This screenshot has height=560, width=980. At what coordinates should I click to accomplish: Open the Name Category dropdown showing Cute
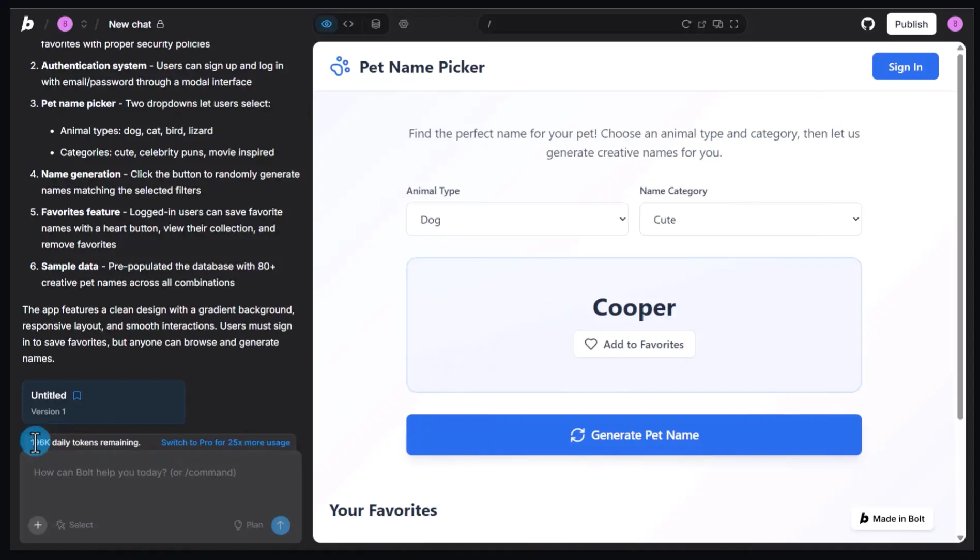click(x=749, y=219)
